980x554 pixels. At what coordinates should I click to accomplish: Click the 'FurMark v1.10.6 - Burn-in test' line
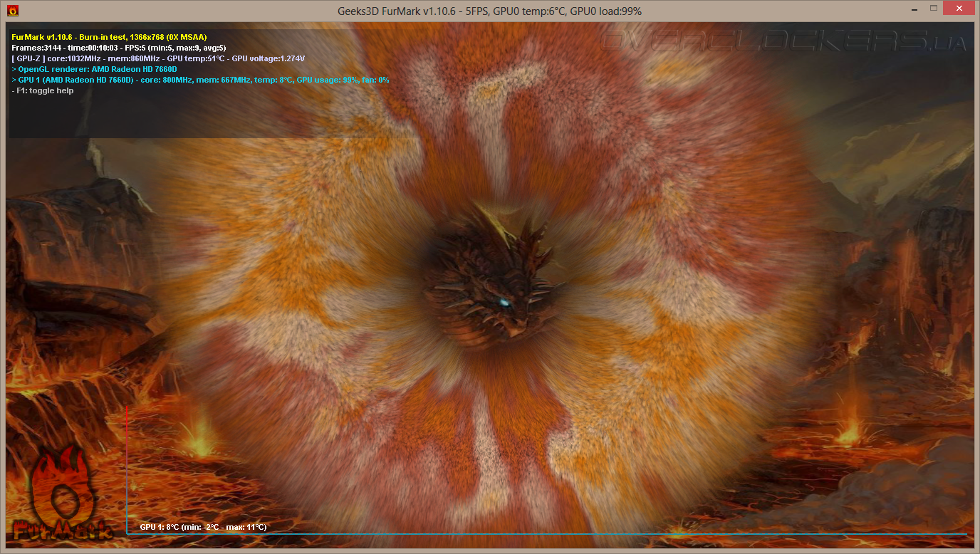pos(110,37)
